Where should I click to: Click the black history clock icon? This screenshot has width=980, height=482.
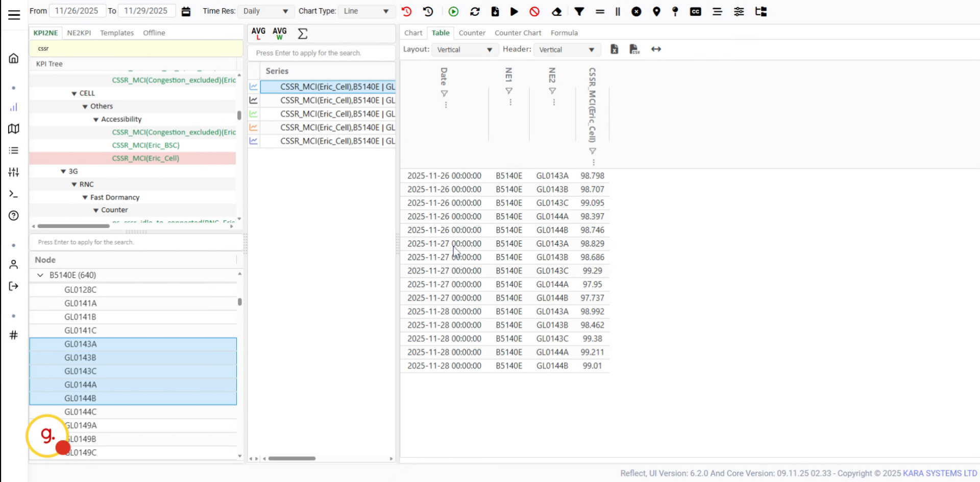coord(428,11)
